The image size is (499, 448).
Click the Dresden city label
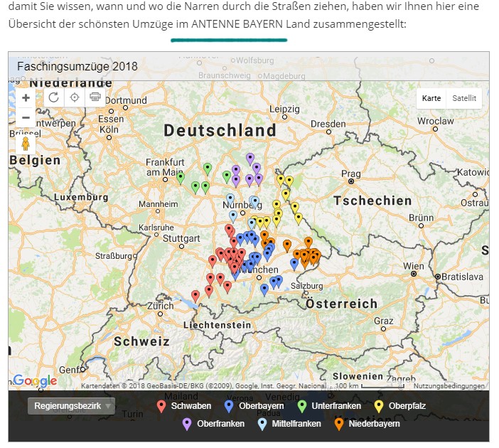328,124
